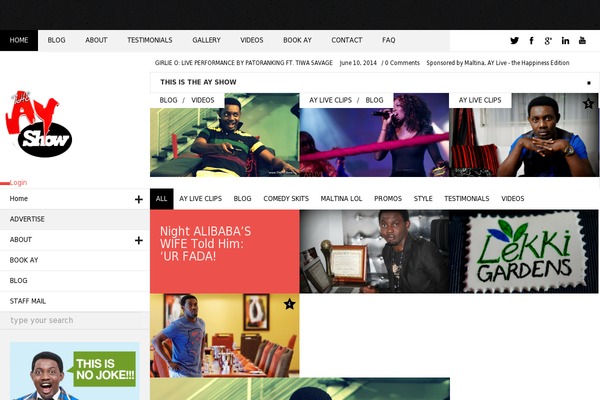Screen dimensions: 600x400
Task: Click the '0 Comments' link
Action: coord(402,63)
